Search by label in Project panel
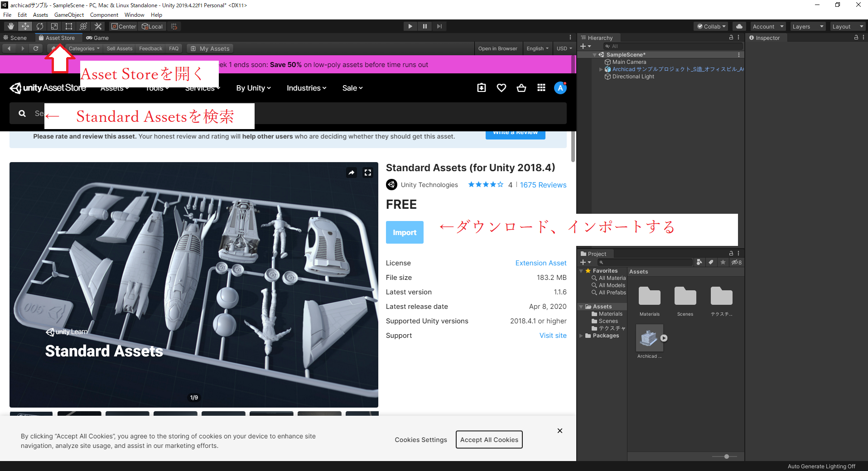Viewport: 868px width, 471px height. pyautogui.click(x=711, y=262)
